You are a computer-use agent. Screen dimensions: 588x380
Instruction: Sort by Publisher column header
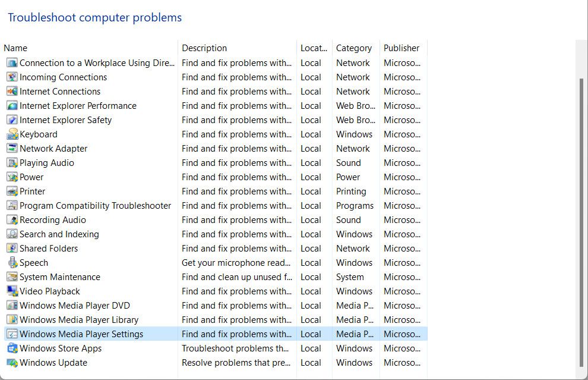[x=402, y=48]
